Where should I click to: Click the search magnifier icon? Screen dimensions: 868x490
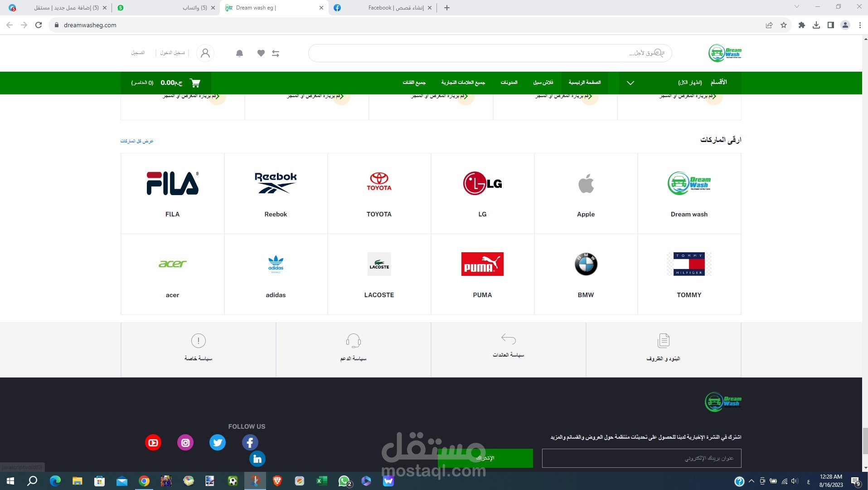pos(659,53)
